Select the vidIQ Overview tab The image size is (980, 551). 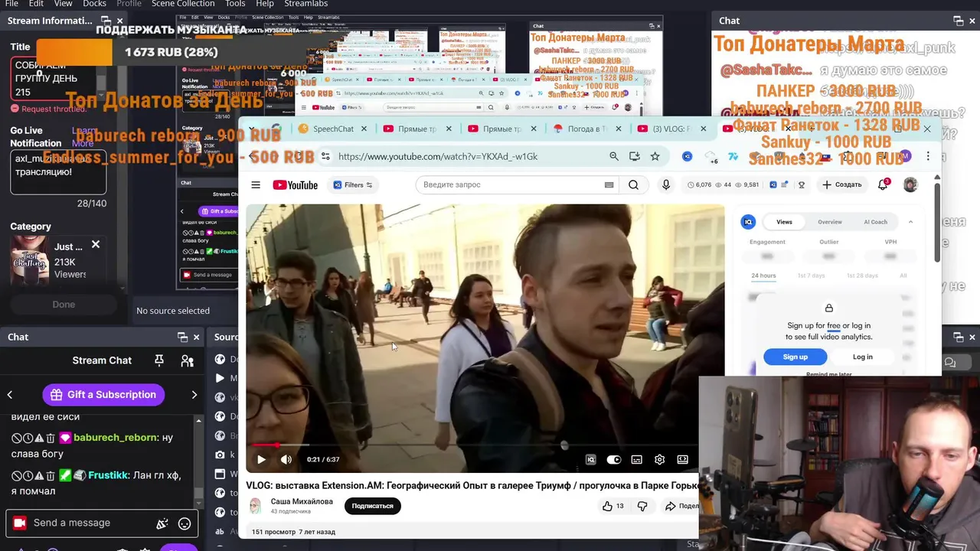point(829,222)
